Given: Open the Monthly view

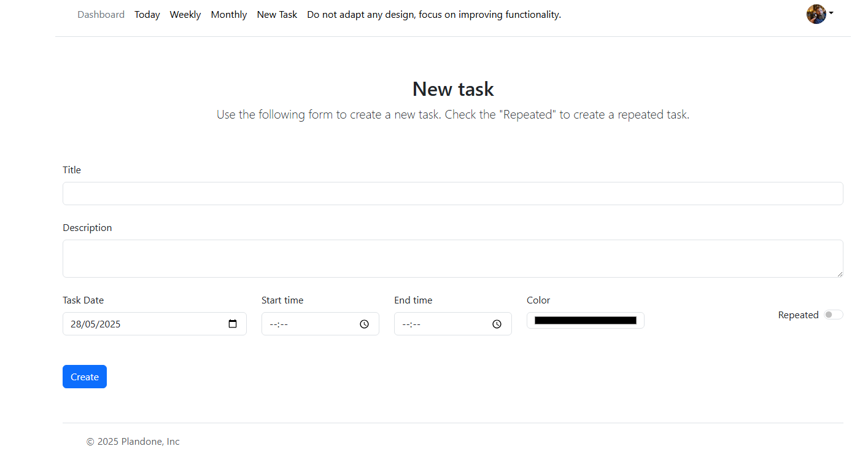Looking at the screenshot, I should pyautogui.click(x=229, y=15).
